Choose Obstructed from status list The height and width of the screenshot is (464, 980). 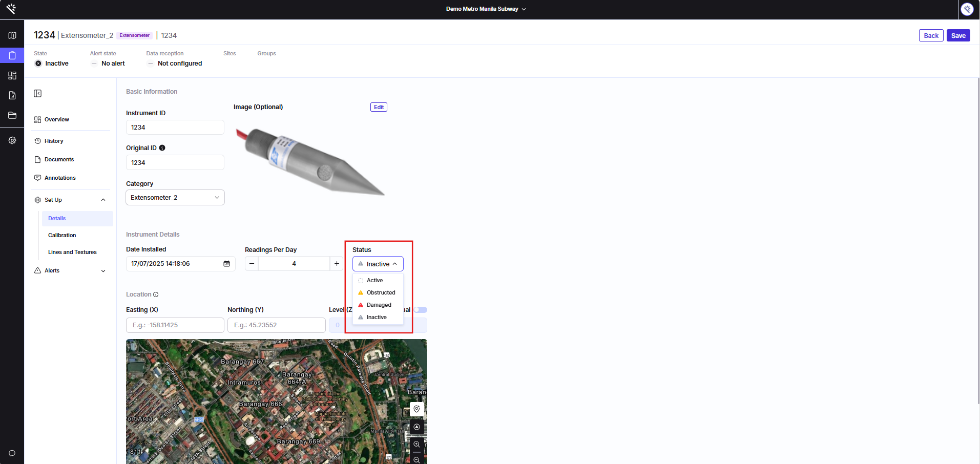[381, 293]
